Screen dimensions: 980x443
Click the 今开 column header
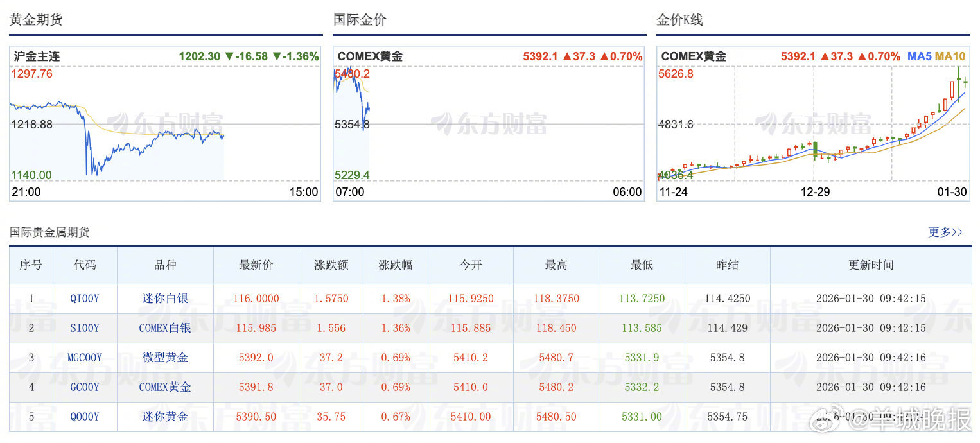click(x=469, y=265)
